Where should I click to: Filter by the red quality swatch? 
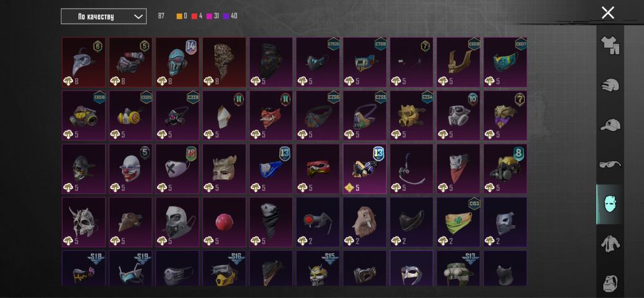pos(194,16)
